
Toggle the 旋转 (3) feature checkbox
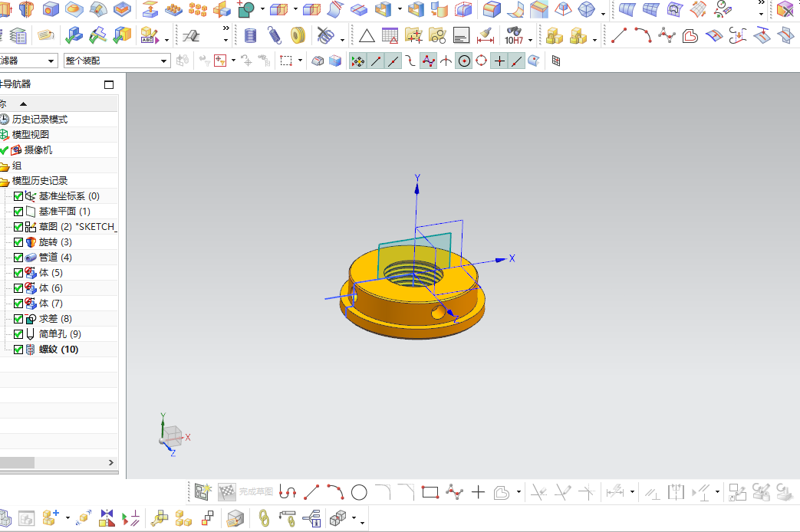click(18, 242)
